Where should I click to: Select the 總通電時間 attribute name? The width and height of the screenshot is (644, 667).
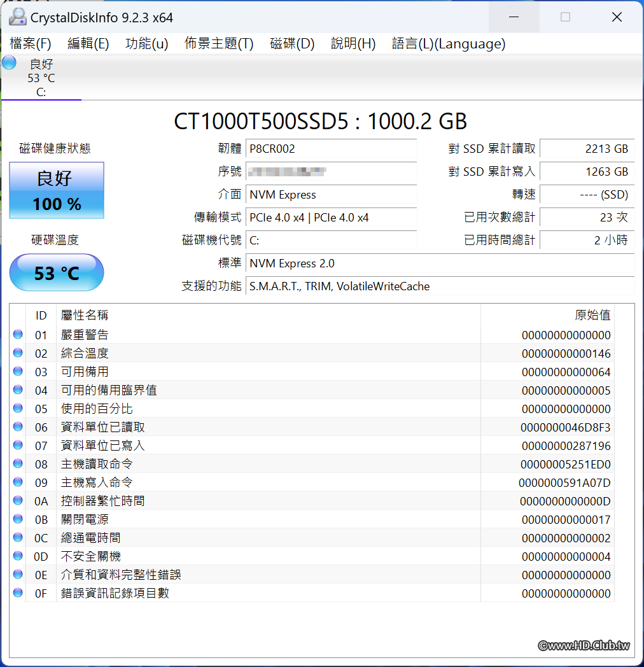click(x=90, y=538)
